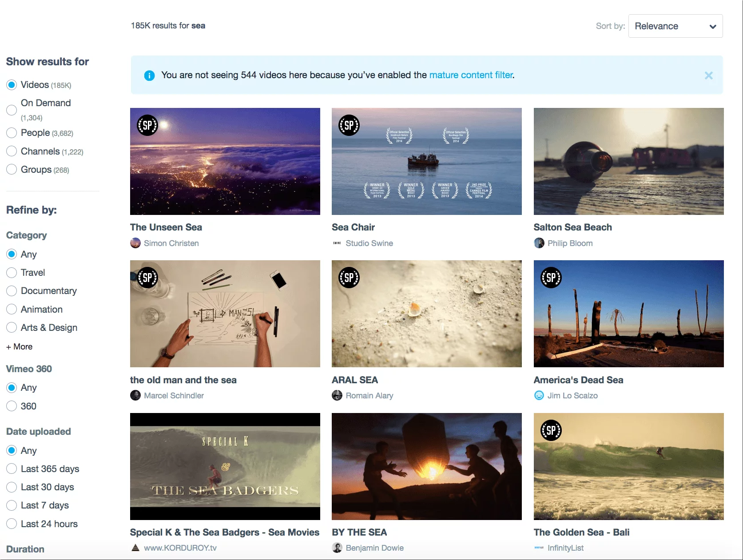Image resolution: width=743 pixels, height=560 pixels.
Task: Filter uploads to Last 30 days
Action: click(x=12, y=487)
